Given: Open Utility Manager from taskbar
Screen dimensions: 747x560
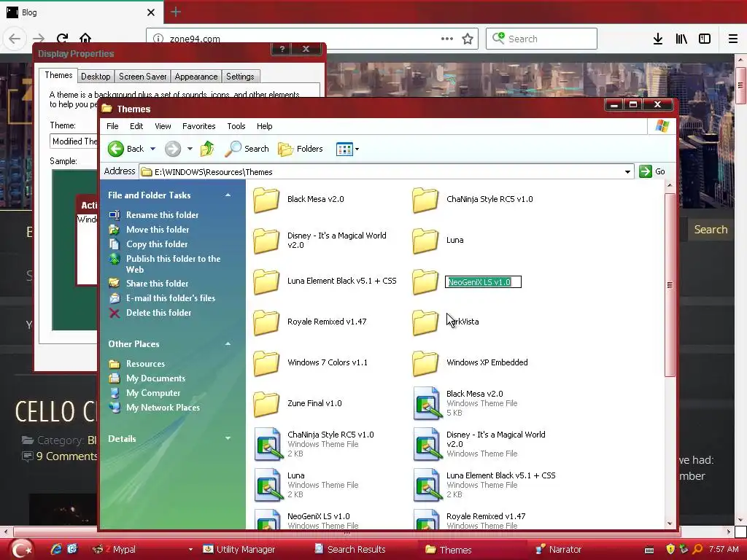Looking at the screenshot, I should pos(239,550).
